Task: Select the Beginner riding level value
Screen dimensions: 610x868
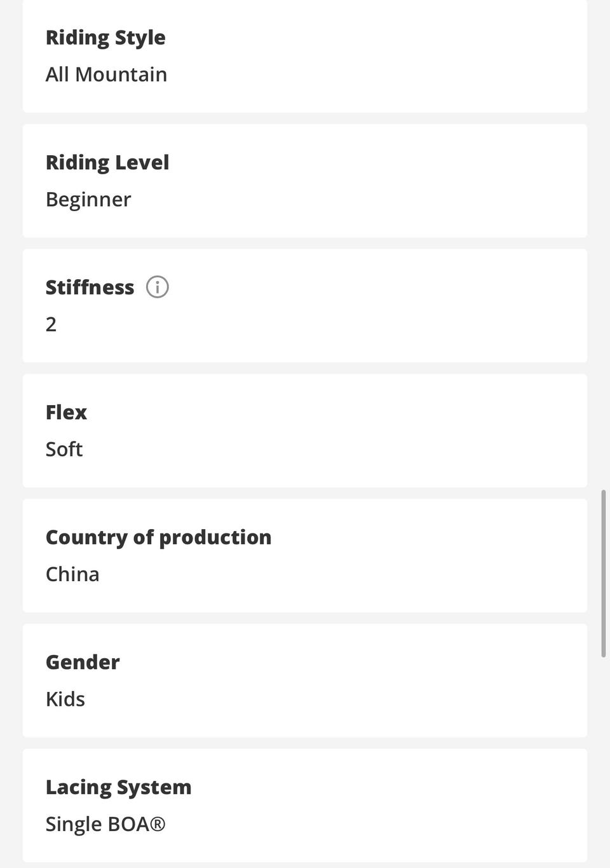Action: (88, 199)
